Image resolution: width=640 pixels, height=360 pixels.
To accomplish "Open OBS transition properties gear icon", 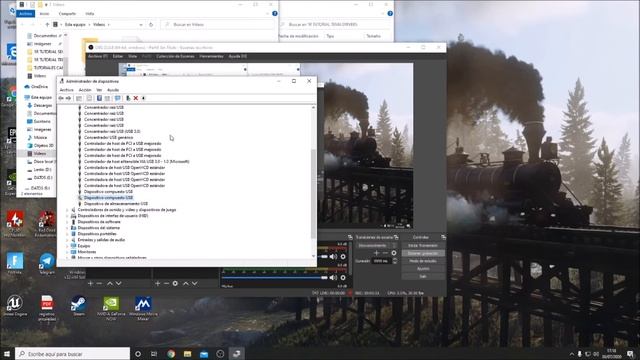I will coord(393,253).
